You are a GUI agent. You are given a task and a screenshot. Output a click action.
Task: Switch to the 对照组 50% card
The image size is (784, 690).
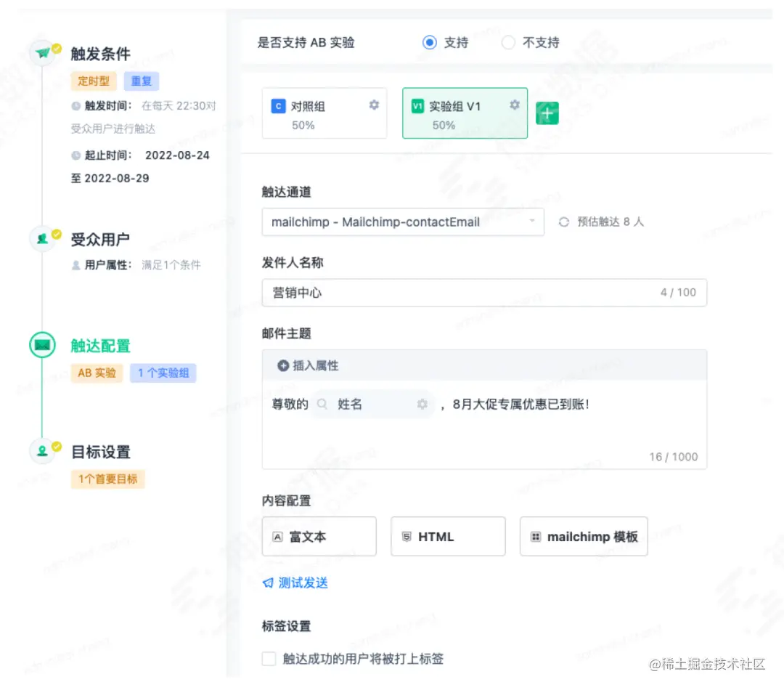coord(324,113)
